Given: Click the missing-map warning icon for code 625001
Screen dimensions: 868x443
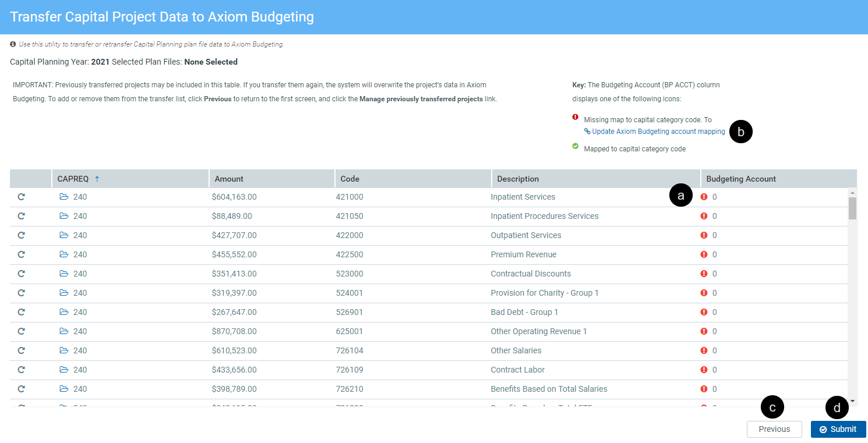Looking at the screenshot, I should [x=704, y=331].
